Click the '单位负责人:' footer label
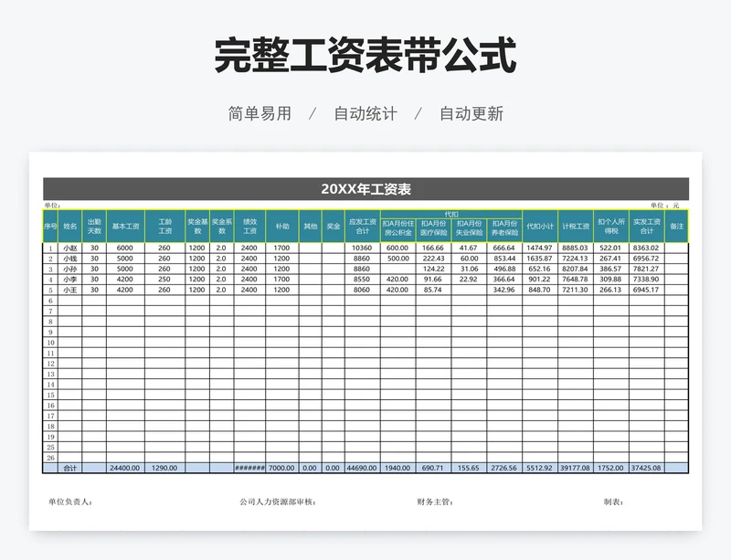Viewport: 731px width, 560px height. 70,502
